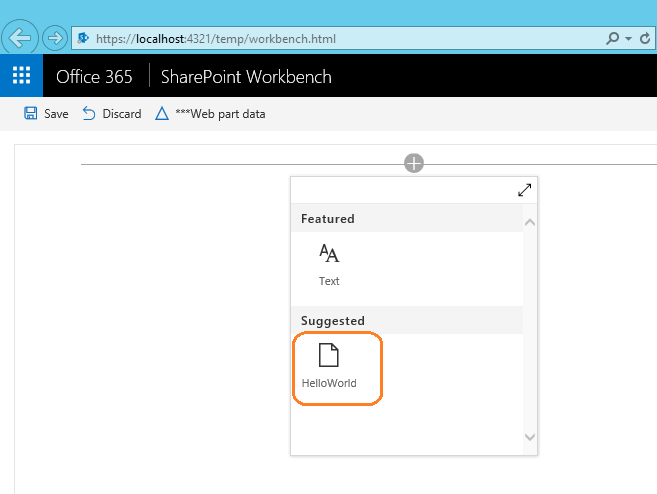Select the Text web part icon
The image size is (657, 494).
click(329, 264)
